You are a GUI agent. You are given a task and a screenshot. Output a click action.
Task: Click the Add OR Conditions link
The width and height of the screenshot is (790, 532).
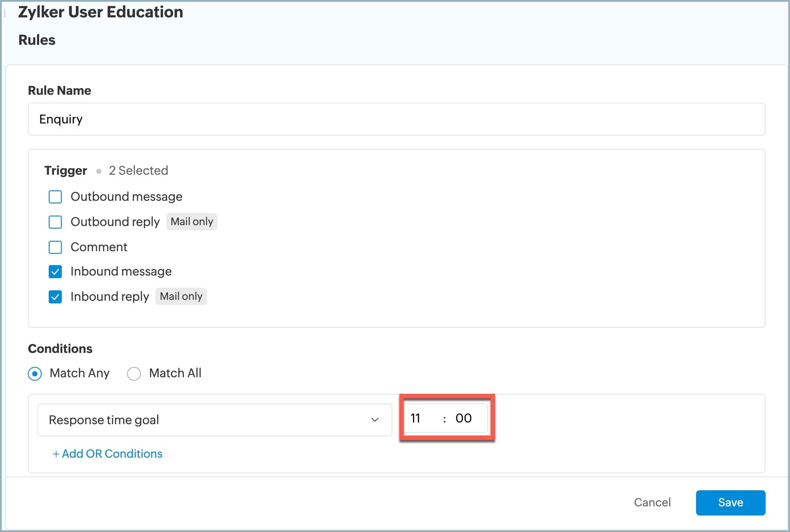coord(107,454)
